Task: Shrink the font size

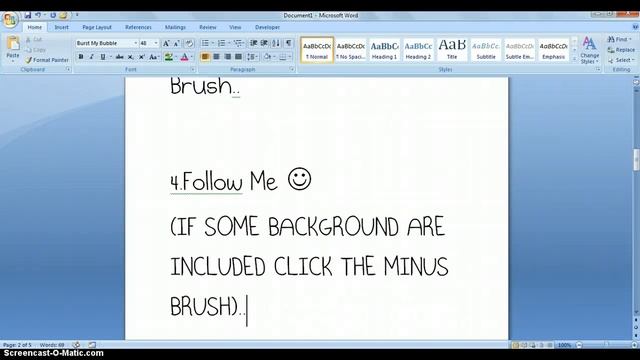Action: 176,43
